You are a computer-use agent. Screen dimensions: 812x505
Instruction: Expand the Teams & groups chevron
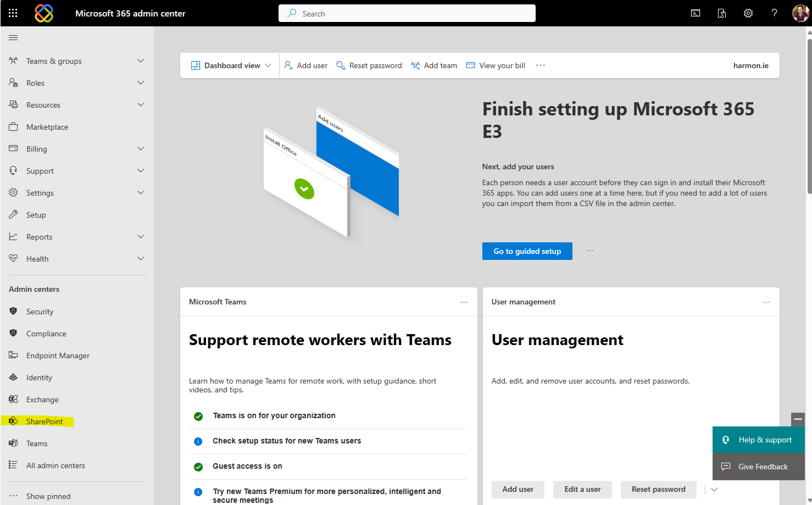[x=141, y=60]
